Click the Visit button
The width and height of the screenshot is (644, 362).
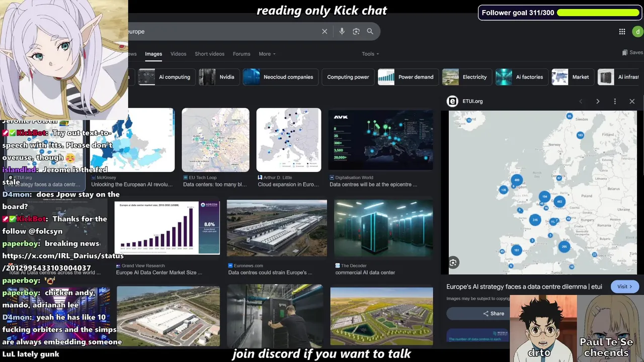click(x=624, y=287)
